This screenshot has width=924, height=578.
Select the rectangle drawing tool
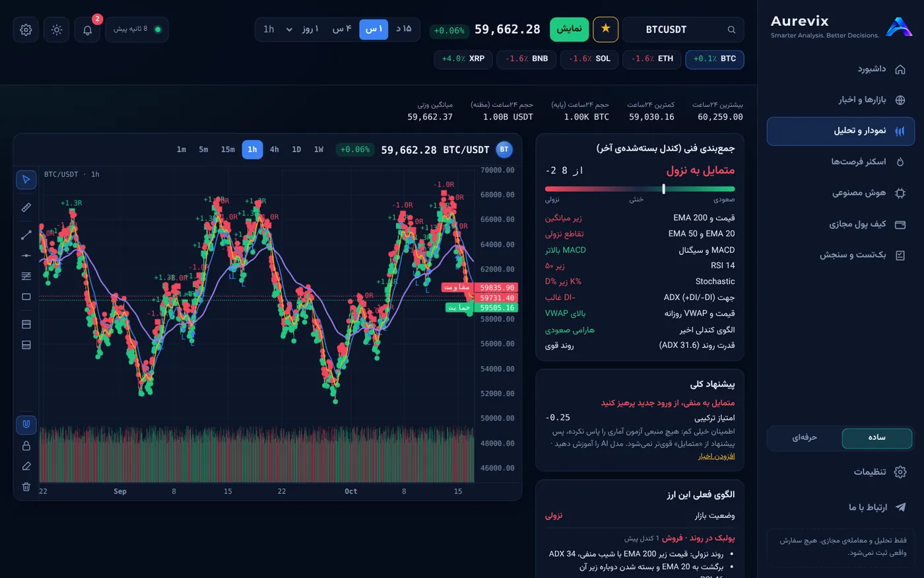(26, 297)
